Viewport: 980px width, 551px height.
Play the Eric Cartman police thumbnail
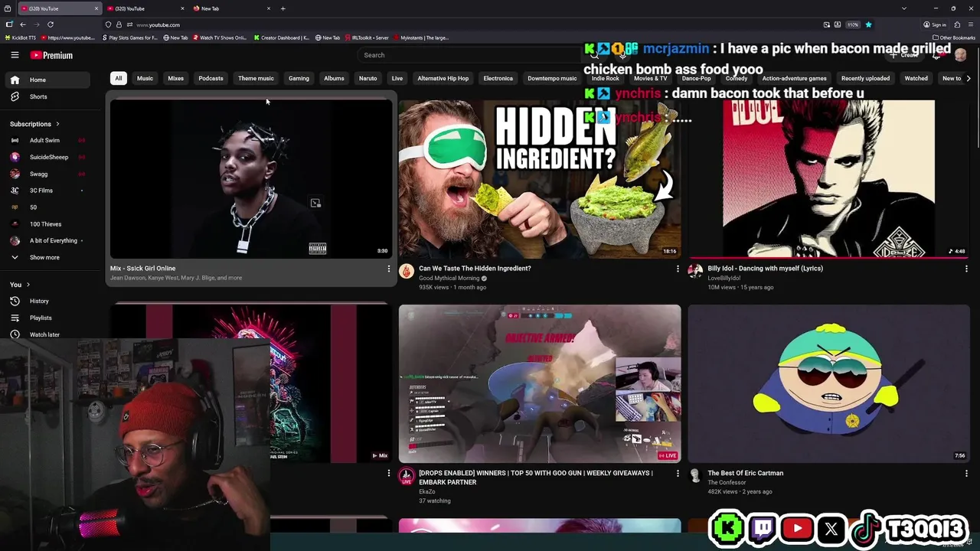(x=828, y=384)
